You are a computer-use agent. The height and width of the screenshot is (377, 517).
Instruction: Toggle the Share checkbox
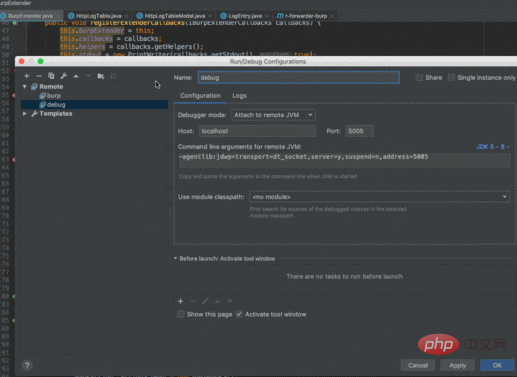point(419,78)
